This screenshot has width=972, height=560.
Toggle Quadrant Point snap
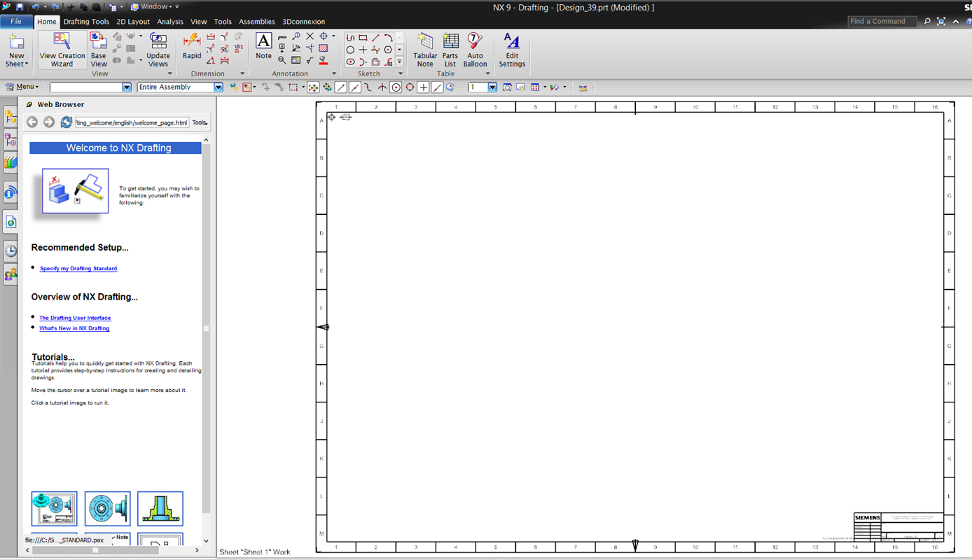(410, 87)
